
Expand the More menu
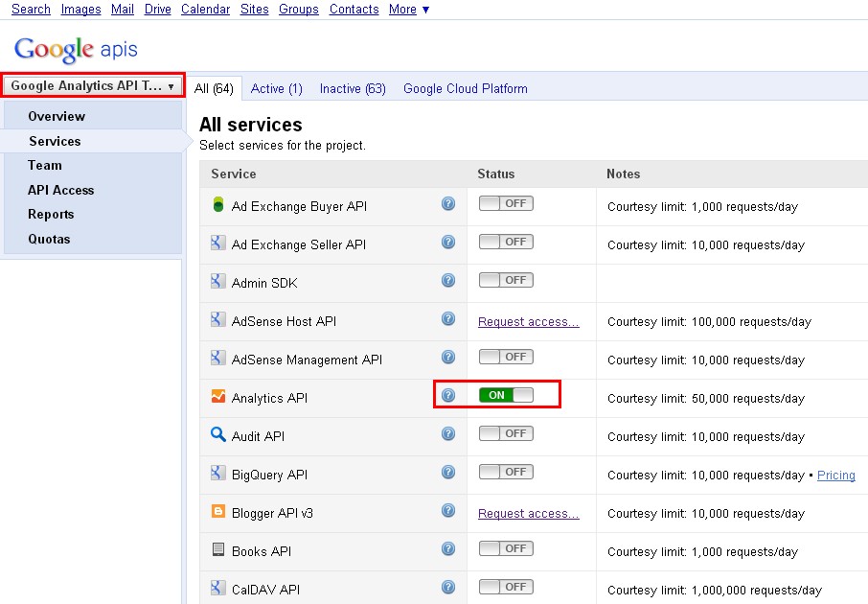tap(407, 9)
